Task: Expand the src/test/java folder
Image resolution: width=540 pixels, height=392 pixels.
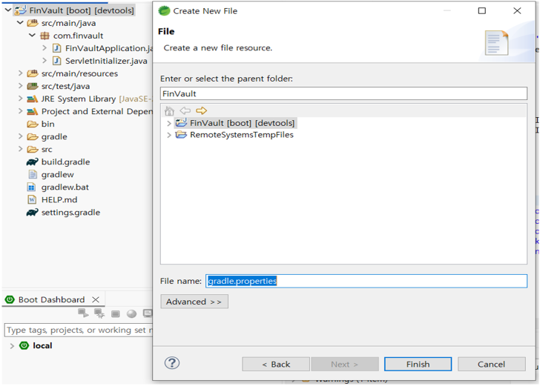Action: pyautogui.click(x=20, y=86)
